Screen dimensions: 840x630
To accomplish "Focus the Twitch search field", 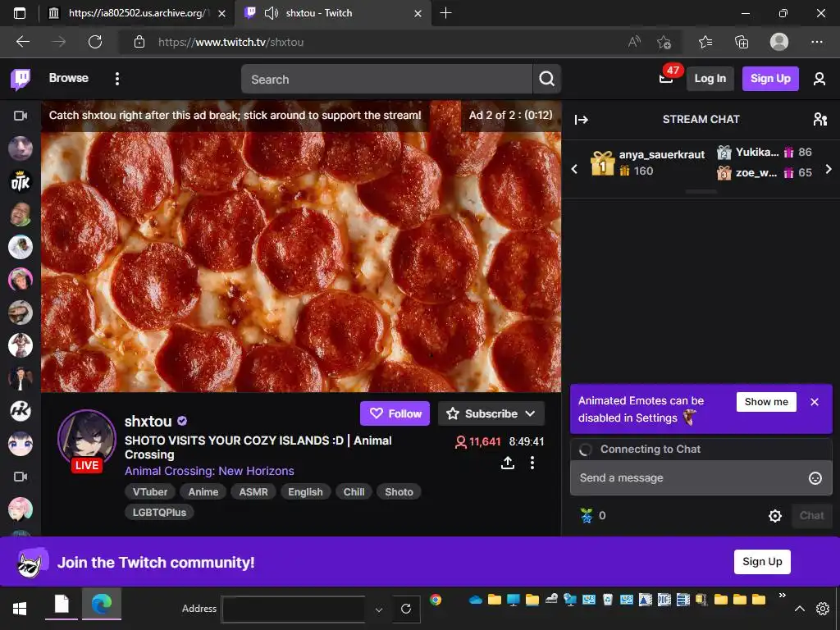I will pyautogui.click(x=387, y=80).
